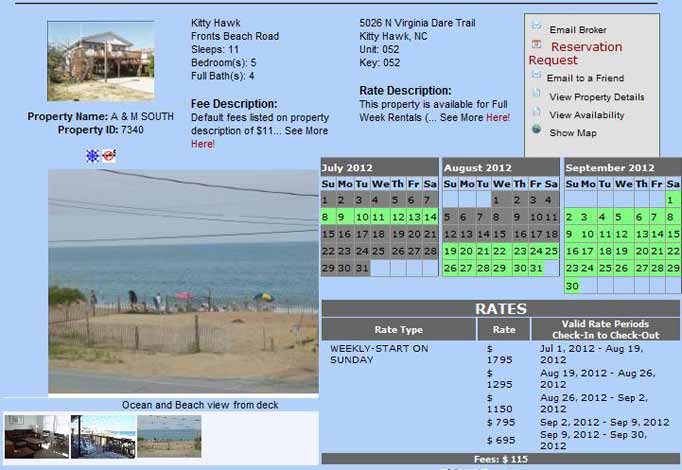Select the beach fence thumbnail
682x470 pixels.
pyautogui.click(x=169, y=436)
